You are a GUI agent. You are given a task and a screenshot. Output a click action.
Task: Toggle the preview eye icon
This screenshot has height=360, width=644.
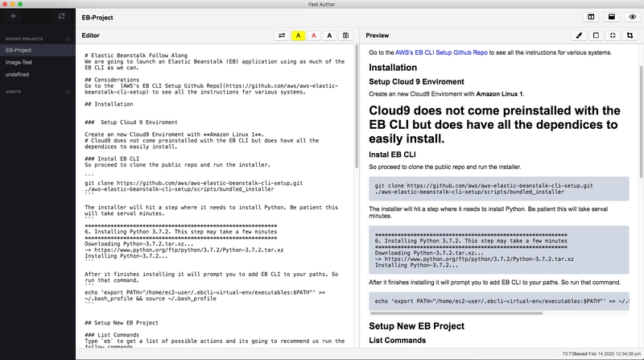633,17
